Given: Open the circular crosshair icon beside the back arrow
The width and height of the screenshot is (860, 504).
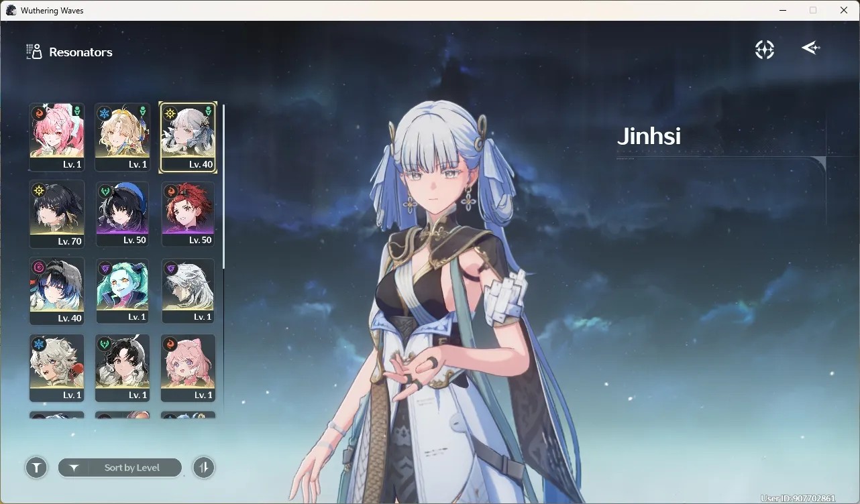Looking at the screenshot, I should tap(764, 49).
